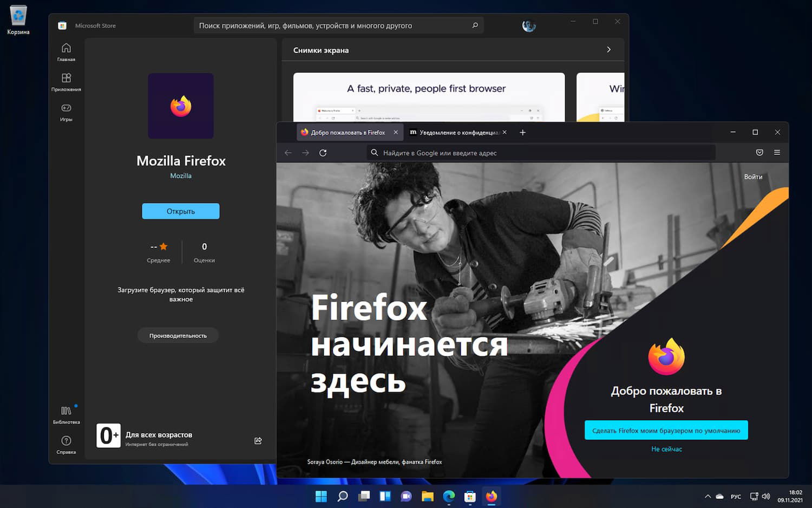The width and height of the screenshot is (812, 508).
Task: Click the Microsoft Store search magnifier icon
Action: point(475,25)
